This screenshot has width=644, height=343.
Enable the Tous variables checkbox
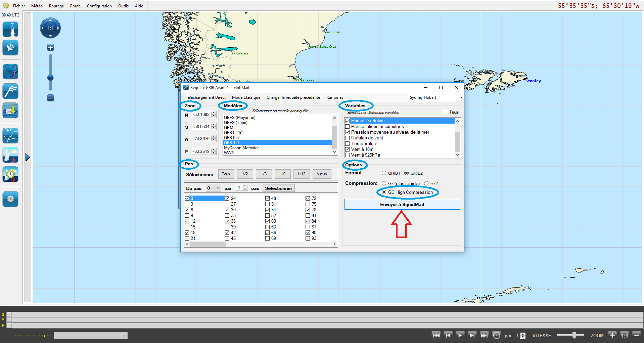point(445,112)
